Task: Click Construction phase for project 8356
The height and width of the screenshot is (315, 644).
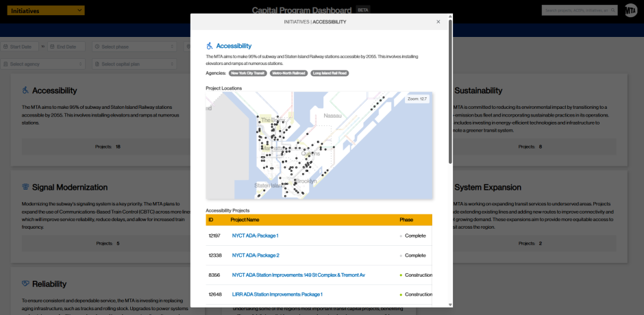Action: point(418,275)
